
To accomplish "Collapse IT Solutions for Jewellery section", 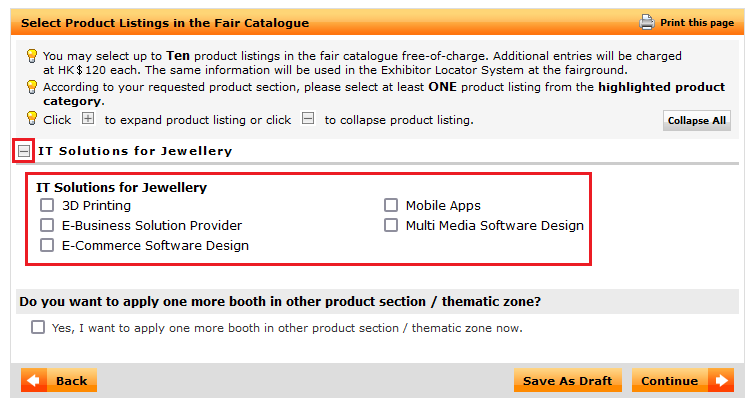I will click(24, 151).
